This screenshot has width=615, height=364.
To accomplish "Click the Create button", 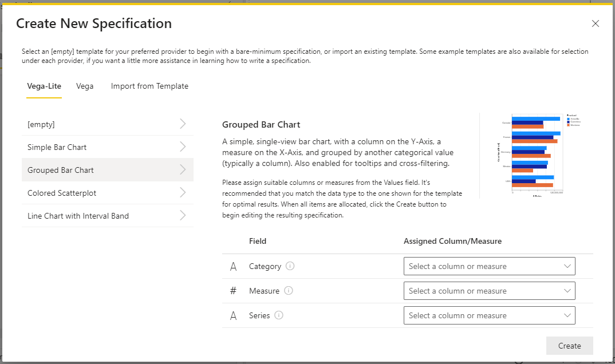I will pos(570,346).
